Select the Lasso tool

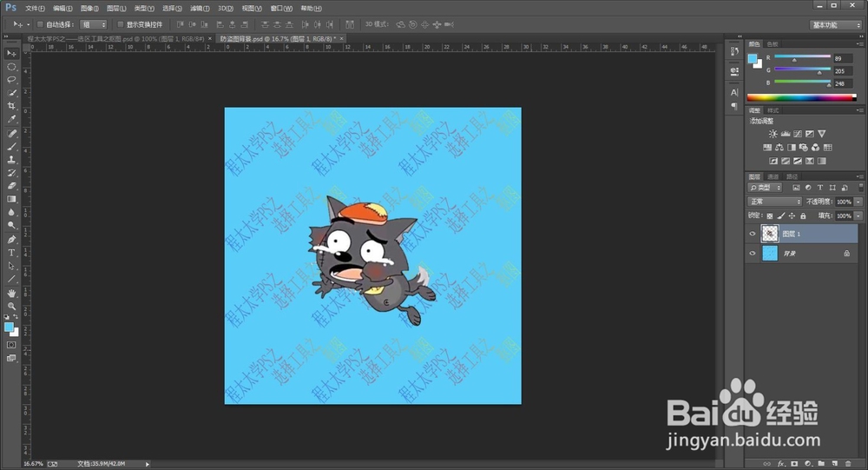pos(11,80)
